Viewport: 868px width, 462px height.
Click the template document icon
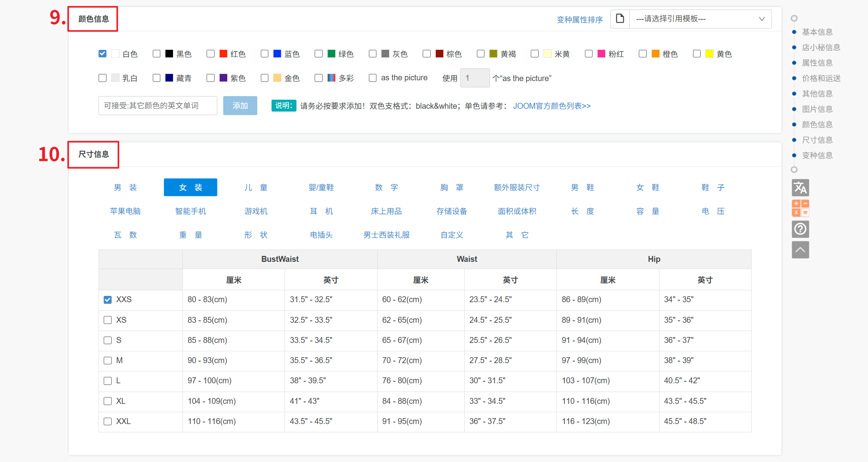(620, 19)
